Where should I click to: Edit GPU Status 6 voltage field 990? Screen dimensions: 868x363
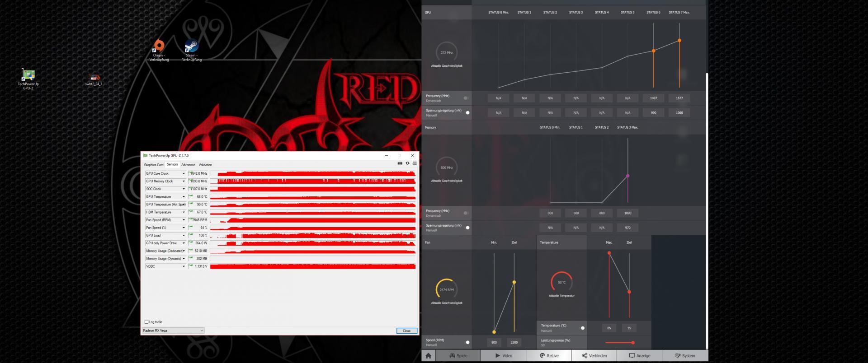(x=653, y=112)
